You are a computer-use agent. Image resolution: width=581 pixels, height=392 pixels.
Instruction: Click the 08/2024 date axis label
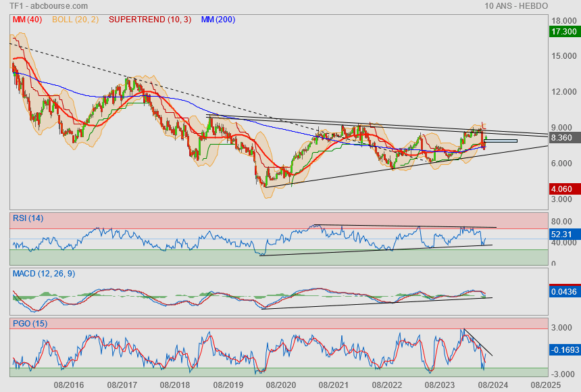coord(492,385)
